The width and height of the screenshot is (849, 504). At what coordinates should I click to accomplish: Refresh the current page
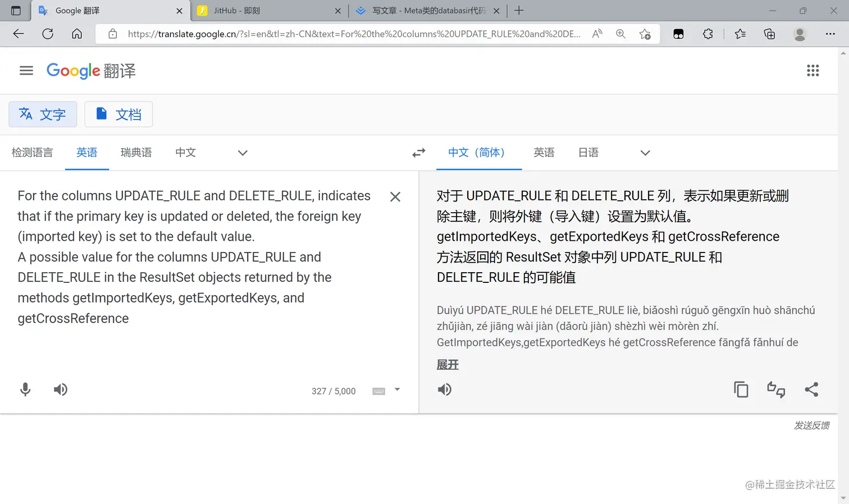pos(48,34)
